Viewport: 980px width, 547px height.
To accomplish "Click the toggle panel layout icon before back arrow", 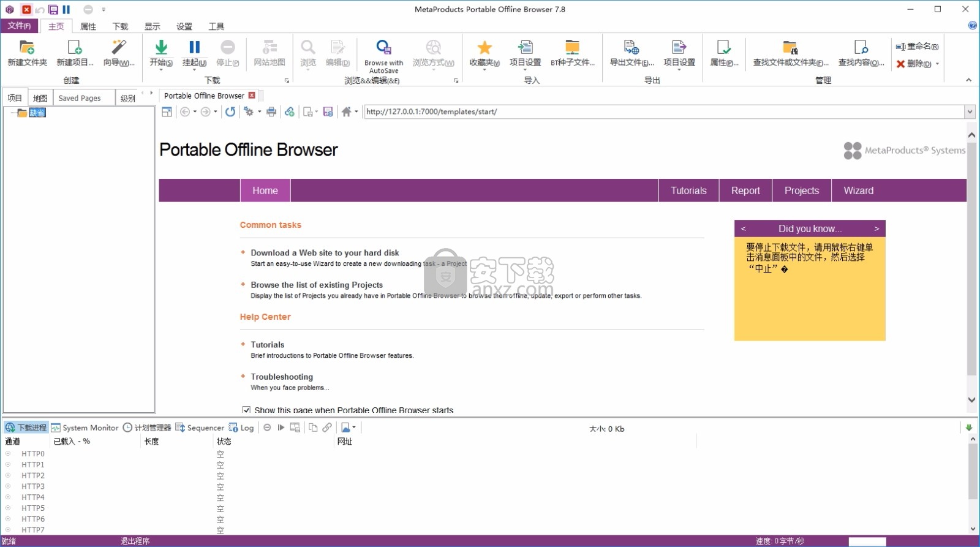I will (167, 111).
